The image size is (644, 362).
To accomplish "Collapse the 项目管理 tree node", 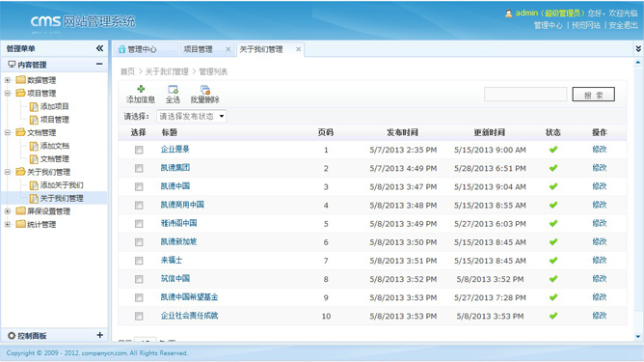I will [8, 93].
